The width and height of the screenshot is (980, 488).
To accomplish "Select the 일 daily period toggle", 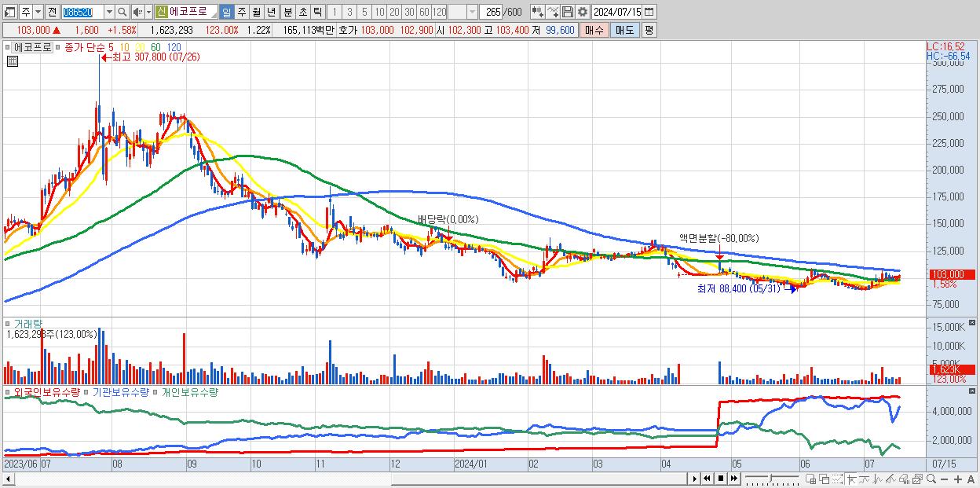I will (x=226, y=12).
